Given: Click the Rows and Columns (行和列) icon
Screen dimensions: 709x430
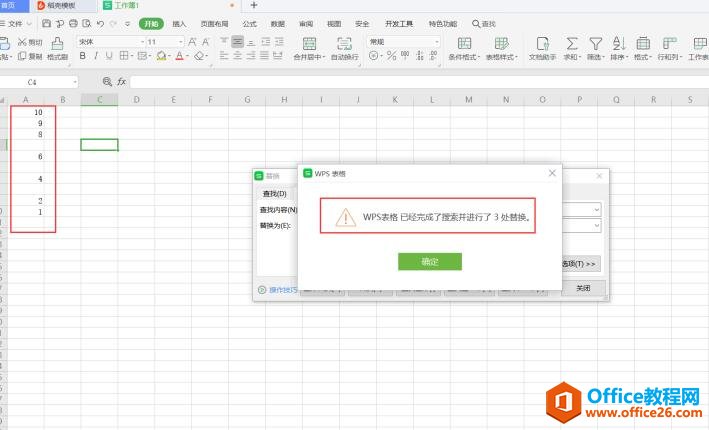Looking at the screenshot, I should 670,44.
